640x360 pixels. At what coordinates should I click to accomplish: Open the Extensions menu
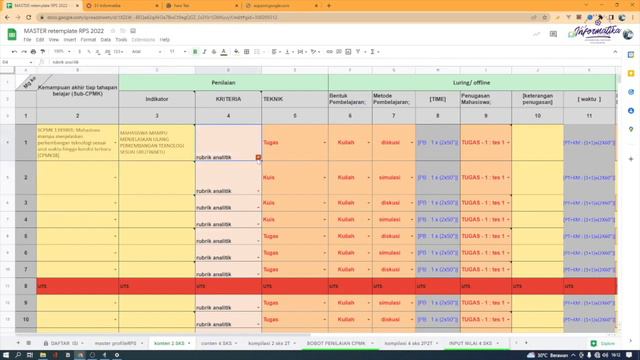click(143, 40)
